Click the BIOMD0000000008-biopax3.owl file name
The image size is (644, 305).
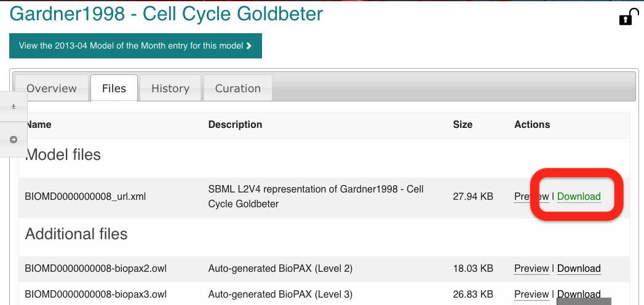[96, 294]
